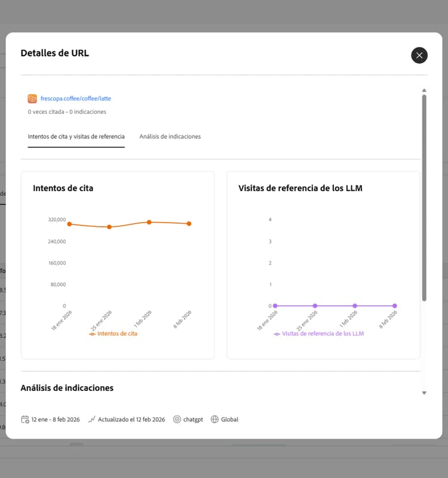The width and height of the screenshot is (448, 478).
Task: Click the Actualizado el 12 feb 2026 text
Action: click(x=132, y=419)
